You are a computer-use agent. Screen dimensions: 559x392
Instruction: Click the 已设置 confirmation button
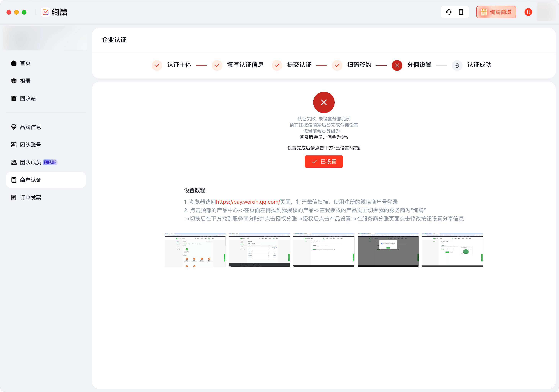[324, 162]
